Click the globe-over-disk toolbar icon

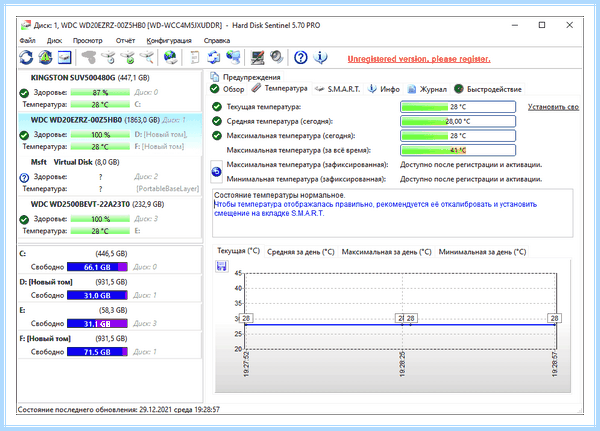pyautogui.click(x=170, y=57)
